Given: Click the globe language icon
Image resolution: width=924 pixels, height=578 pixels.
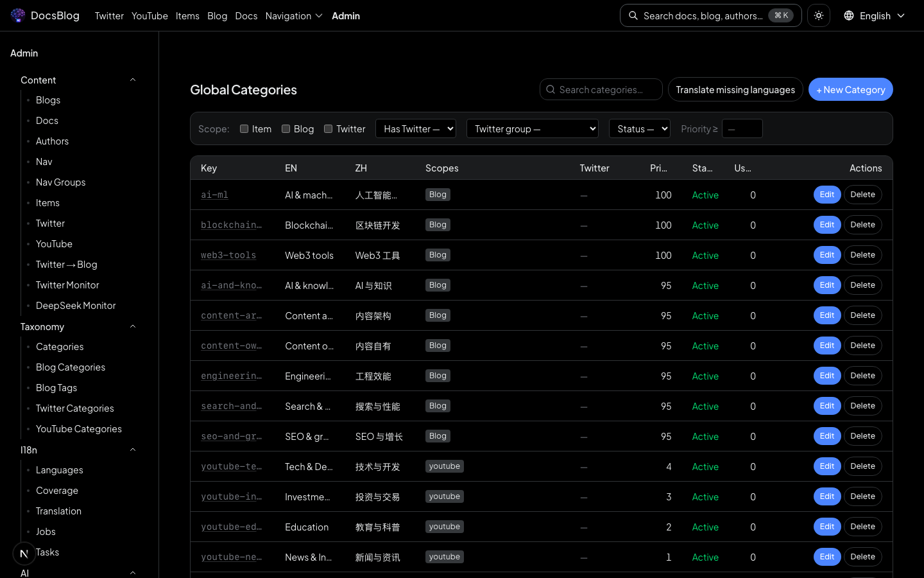Looking at the screenshot, I should [849, 15].
